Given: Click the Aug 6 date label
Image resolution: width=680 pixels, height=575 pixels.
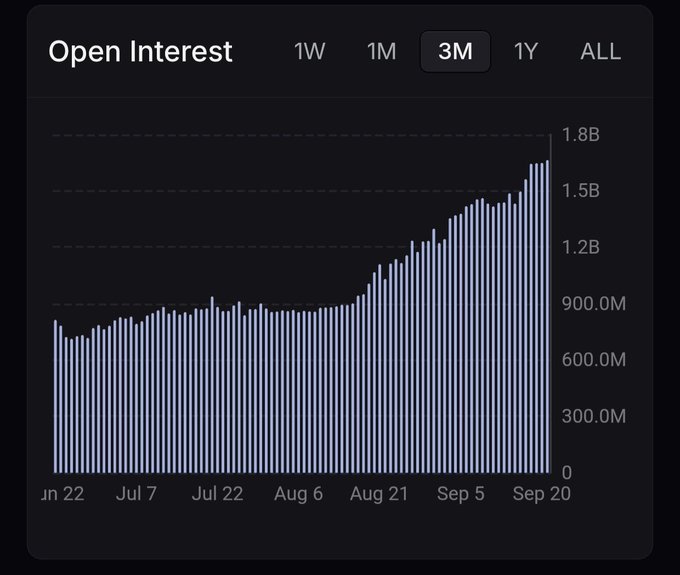Looking at the screenshot, I should tap(298, 494).
